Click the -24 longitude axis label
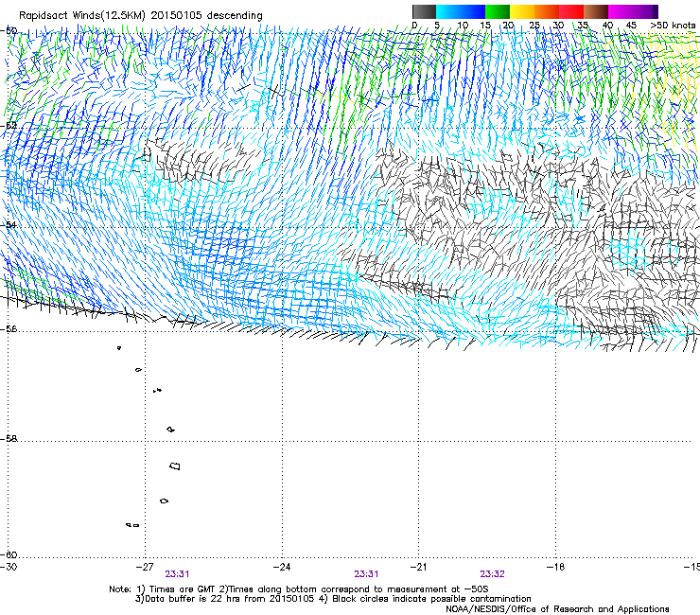 282,567
